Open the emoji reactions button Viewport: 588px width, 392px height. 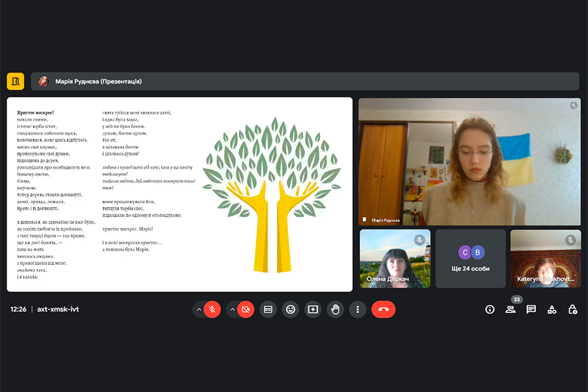coord(291,310)
